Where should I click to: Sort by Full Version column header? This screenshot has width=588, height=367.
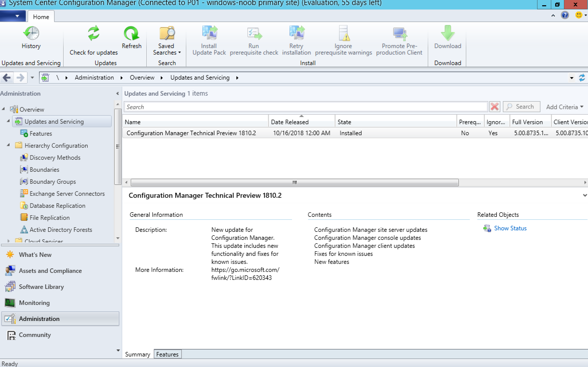tap(530, 122)
